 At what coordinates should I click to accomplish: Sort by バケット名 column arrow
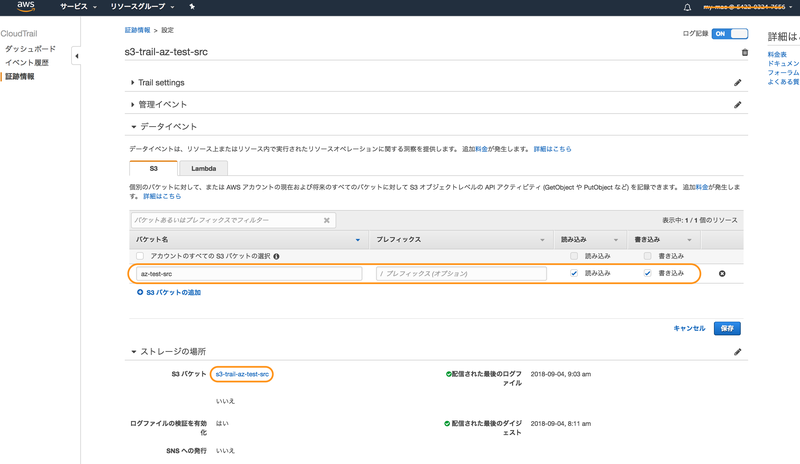[x=358, y=240]
